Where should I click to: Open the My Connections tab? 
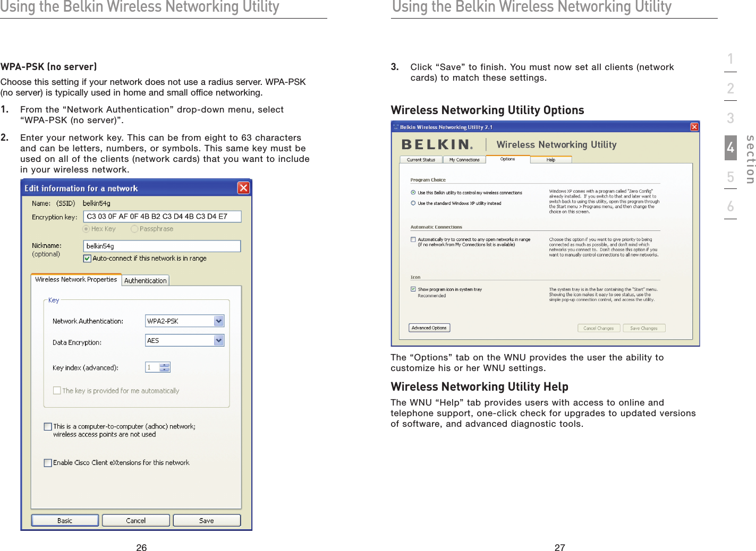[x=464, y=159]
